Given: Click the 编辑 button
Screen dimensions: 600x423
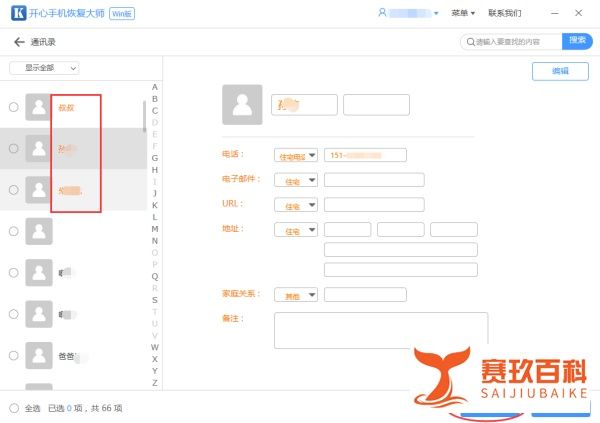Looking at the screenshot, I should coord(560,71).
